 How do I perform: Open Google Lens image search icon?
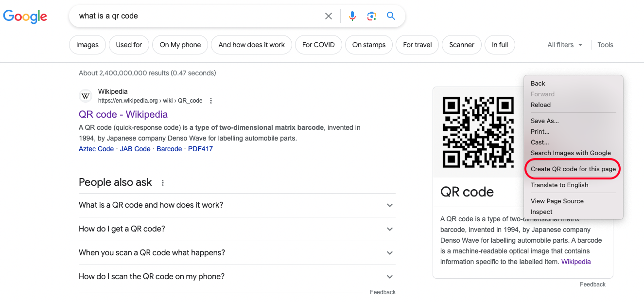(372, 16)
